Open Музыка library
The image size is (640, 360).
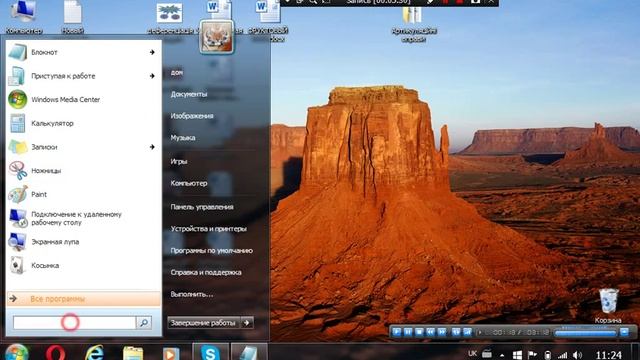(x=183, y=138)
